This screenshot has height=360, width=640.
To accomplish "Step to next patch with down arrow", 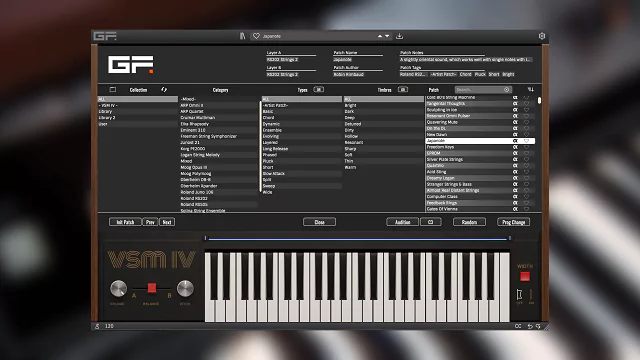I will [387, 36].
